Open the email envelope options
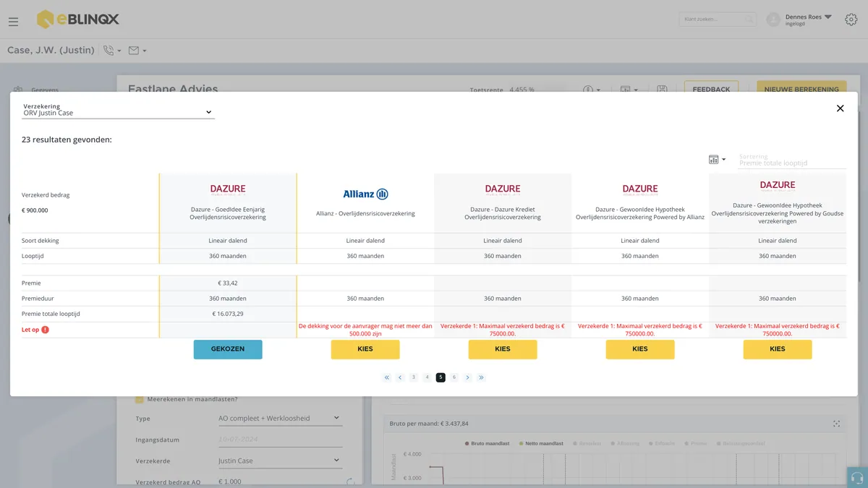868x488 pixels. (137, 51)
